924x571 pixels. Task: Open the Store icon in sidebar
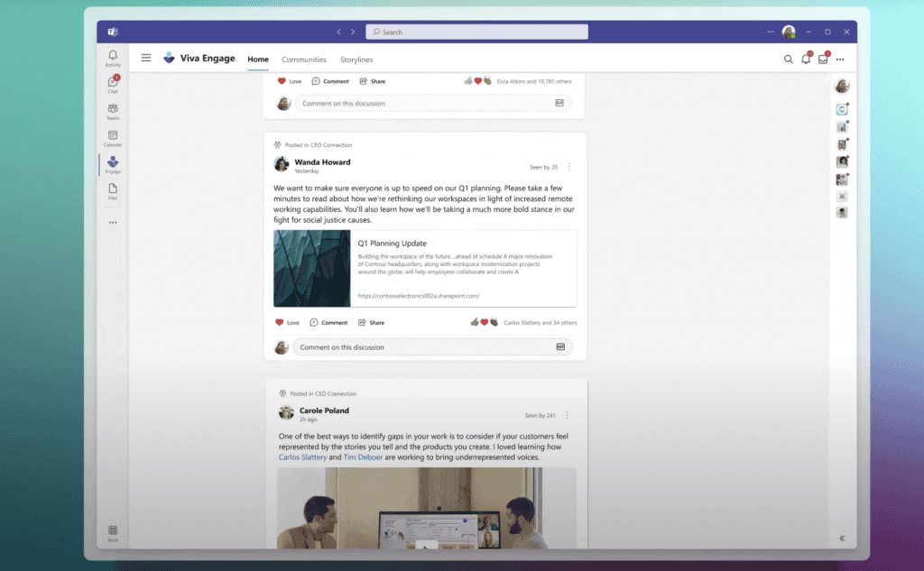click(x=113, y=533)
